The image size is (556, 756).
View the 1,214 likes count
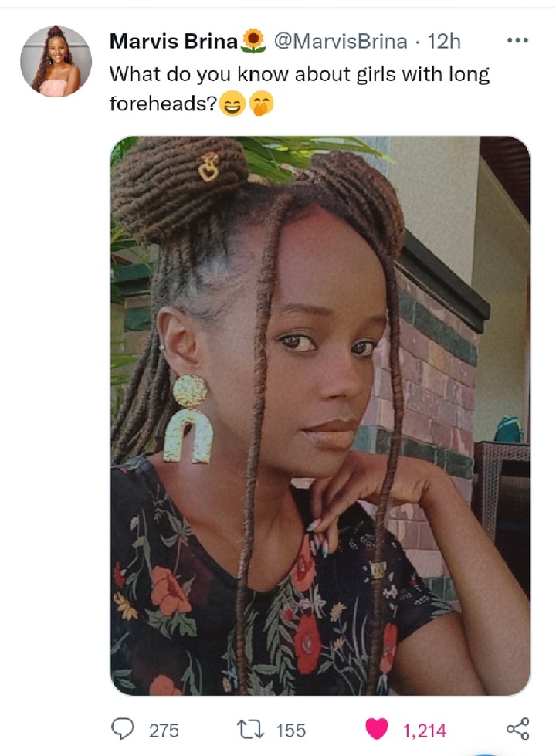click(425, 731)
